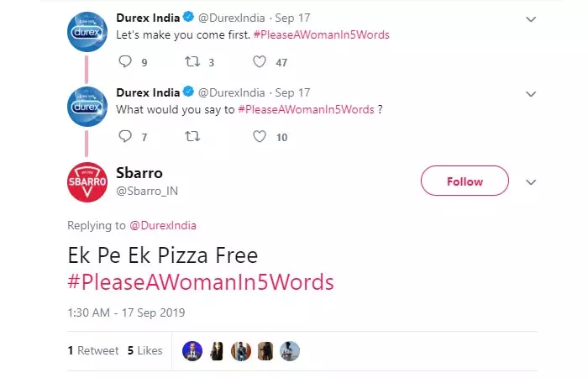View the 1 Retweet list
Image resolution: width=588 pixels, height=378 pixels.
click(92, 351)
